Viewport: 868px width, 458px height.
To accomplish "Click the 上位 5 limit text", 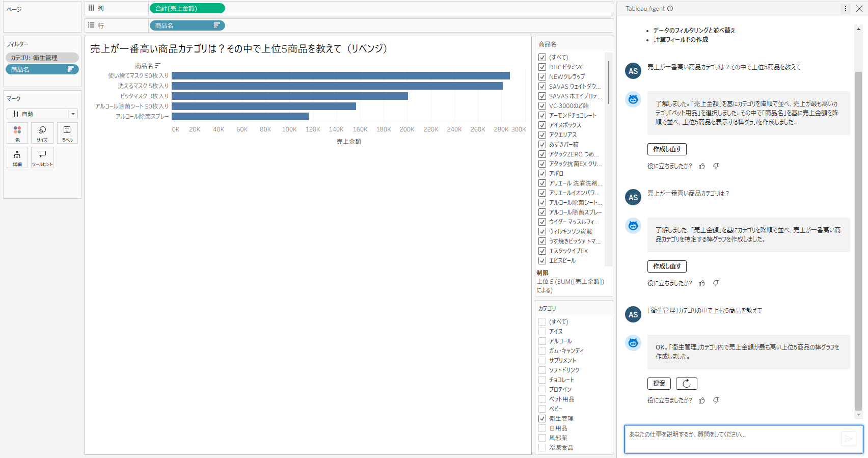I will pyautogui.click(x=571, y=286).
